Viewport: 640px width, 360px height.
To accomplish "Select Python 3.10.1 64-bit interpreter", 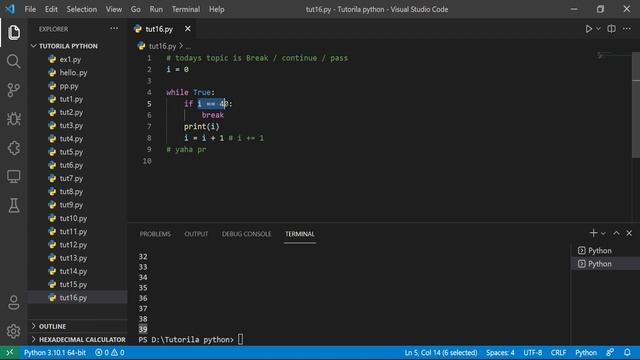I will 55,353.
